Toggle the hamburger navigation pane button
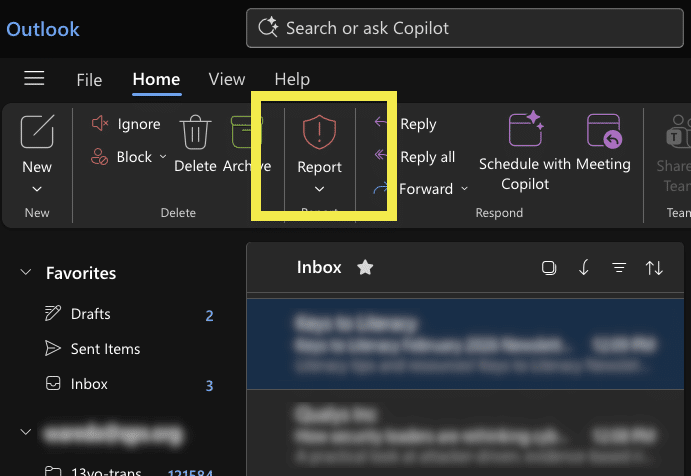This screenshot has height=476, width=691. point(34,79)
